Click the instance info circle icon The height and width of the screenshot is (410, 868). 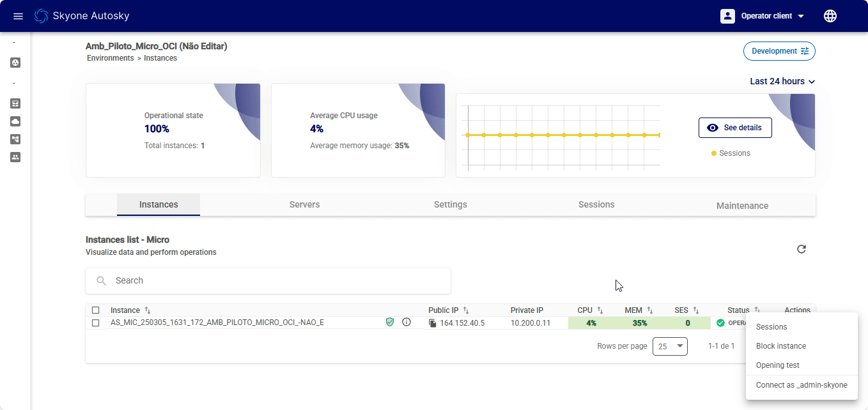407,323
